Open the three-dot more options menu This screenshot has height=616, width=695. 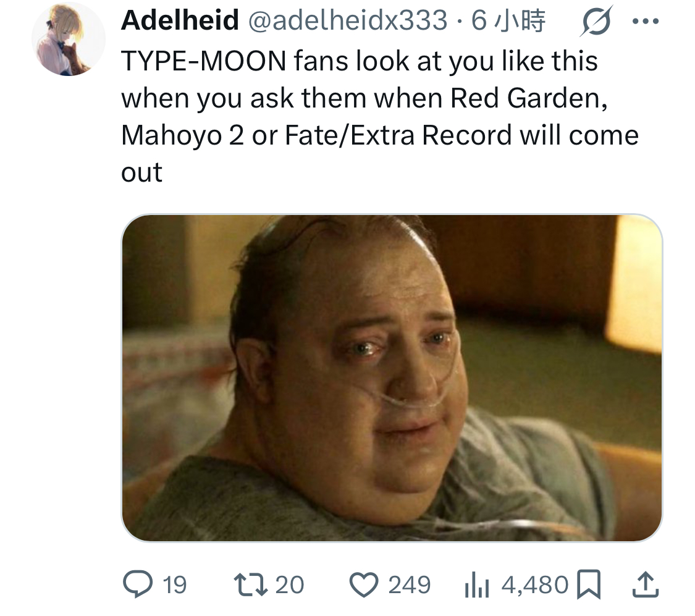tap(646, 21)
